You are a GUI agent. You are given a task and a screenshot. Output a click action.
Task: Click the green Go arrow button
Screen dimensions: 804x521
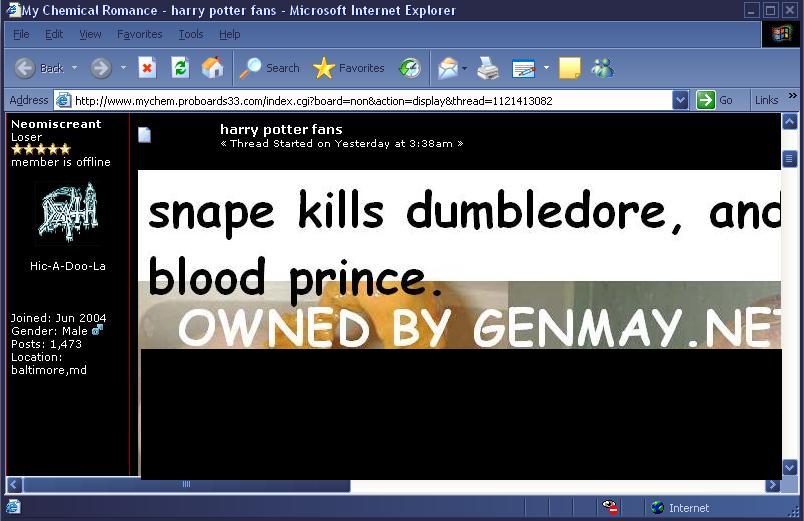[x=706, y=99]
